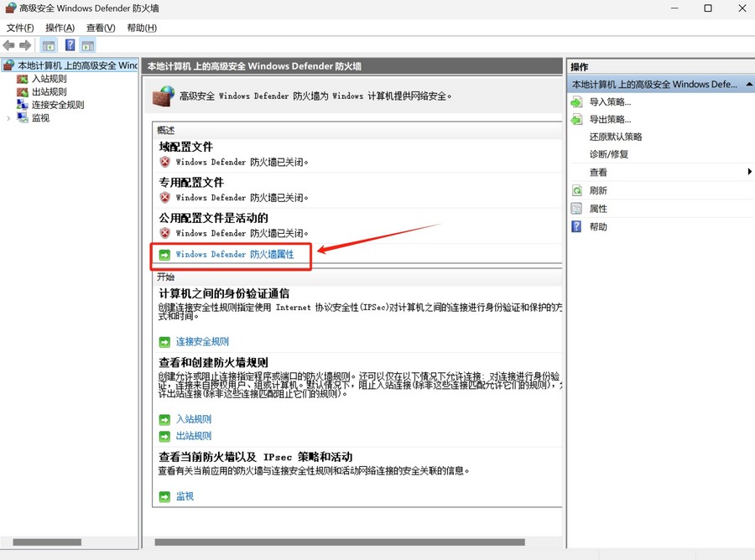This screenshot has height=560, width=755.
Task: Open the 查看 submenu arrow in actions
Action: point(749,172)
